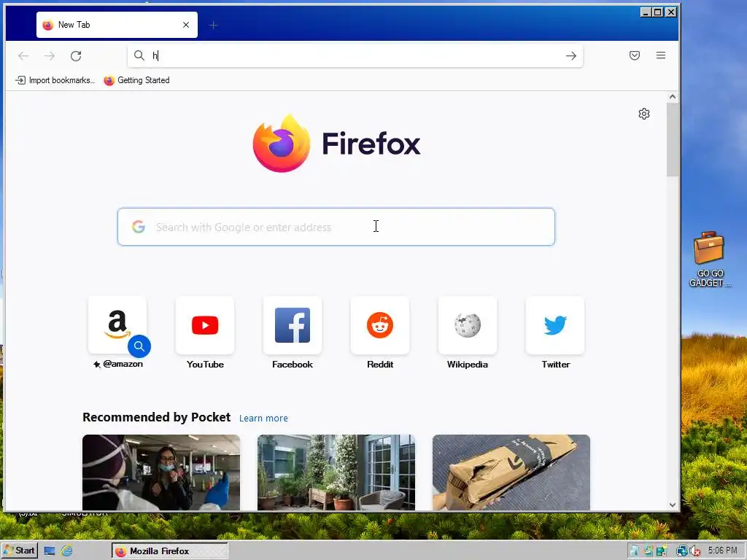The image size is (747, 560).
Task: Reload the current page
Action: tap(76, 55)
